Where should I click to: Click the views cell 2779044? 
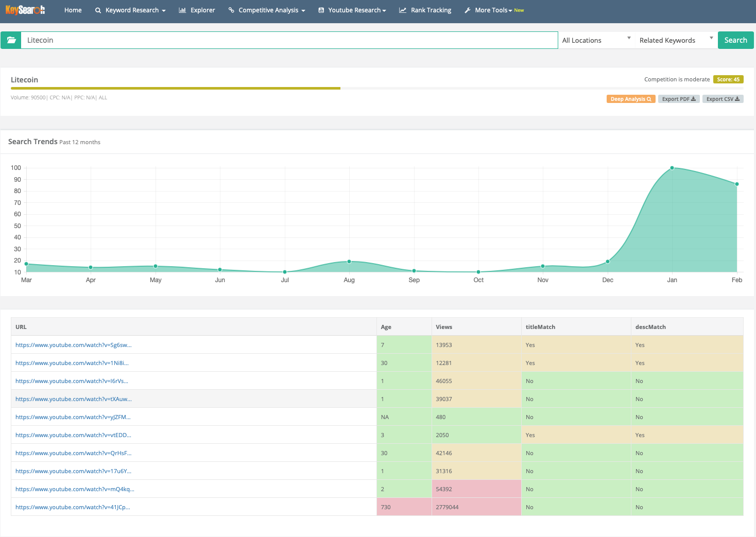pos(476,507)
